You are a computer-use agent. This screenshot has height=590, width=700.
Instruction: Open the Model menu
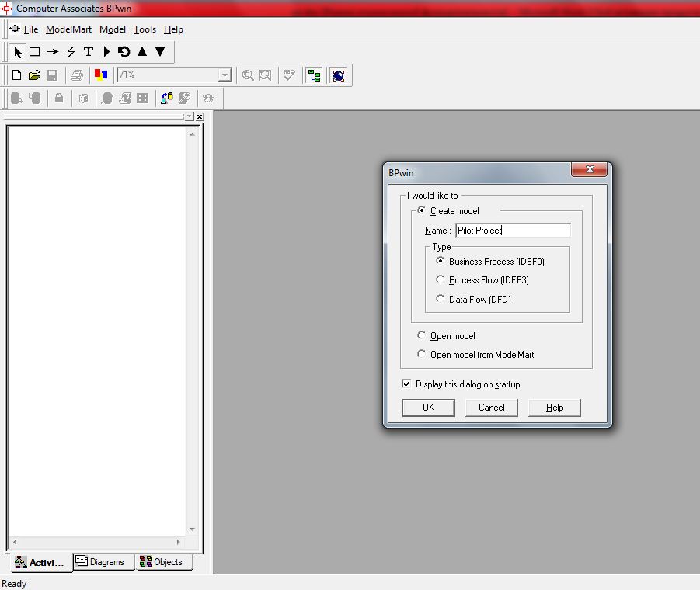click(x=113, y=29)
